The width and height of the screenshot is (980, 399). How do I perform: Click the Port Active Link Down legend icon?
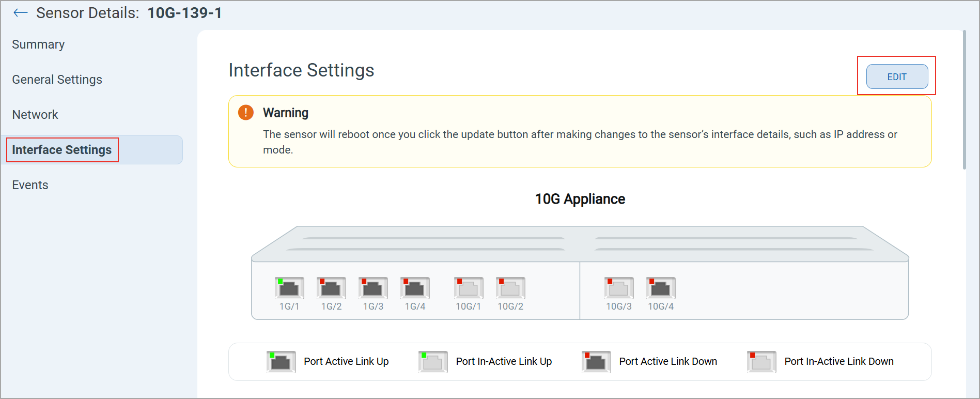coord(596,362)
